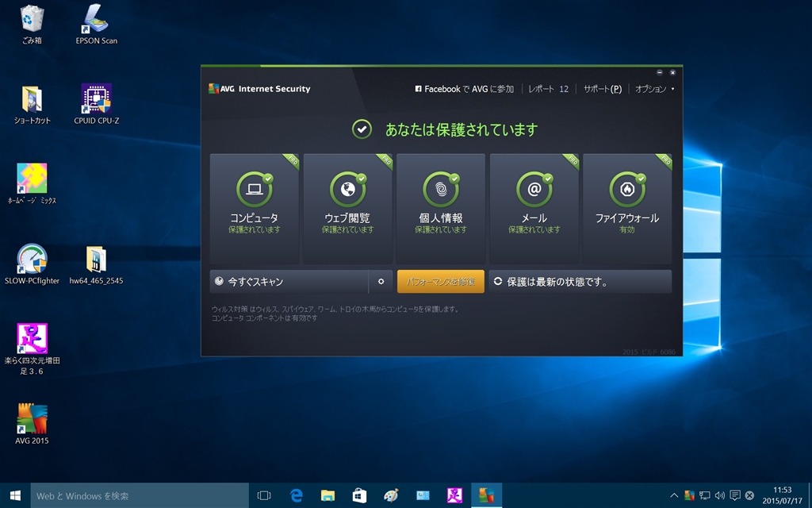The height and width of the screenshot is (508, 812).
Task: Open the Action Center notifications icon
Action: coord(734,495)
